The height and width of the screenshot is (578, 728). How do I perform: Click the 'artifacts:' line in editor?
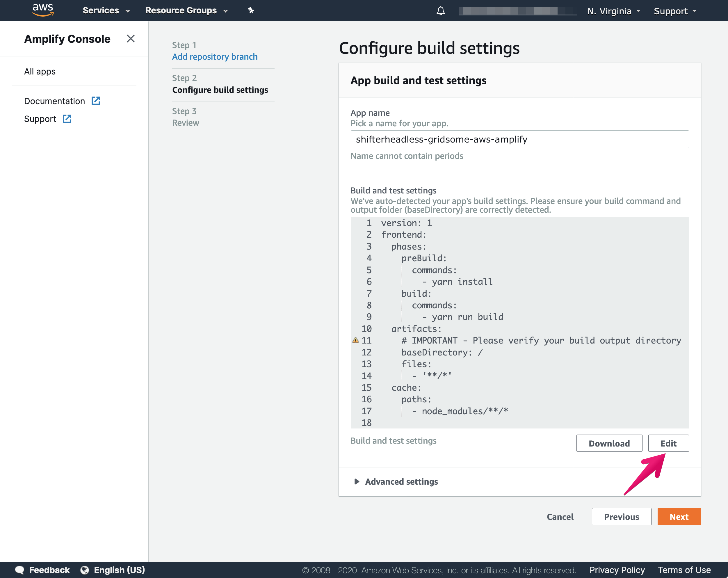(416, 328)
